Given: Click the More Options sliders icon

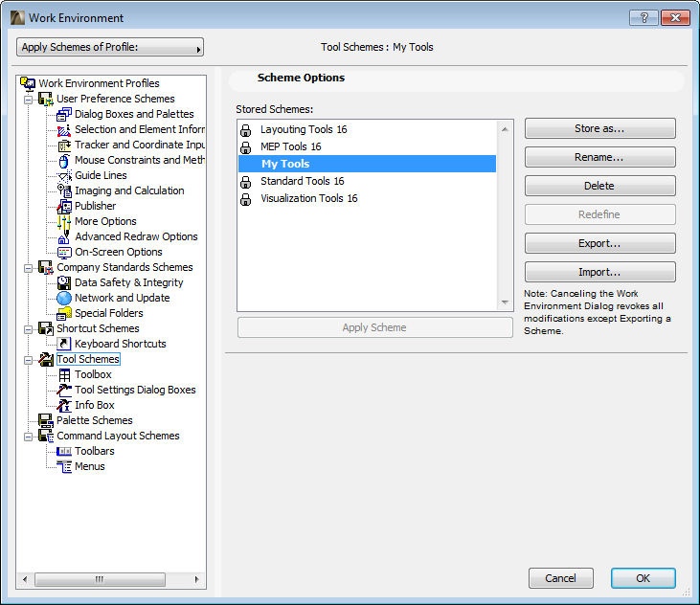Looking at the screenshot, I should click(64, 221).
